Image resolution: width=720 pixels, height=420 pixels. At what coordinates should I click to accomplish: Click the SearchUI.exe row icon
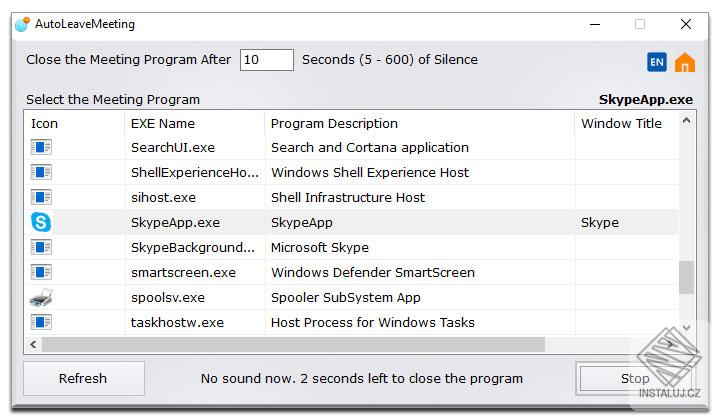[41, 148]
